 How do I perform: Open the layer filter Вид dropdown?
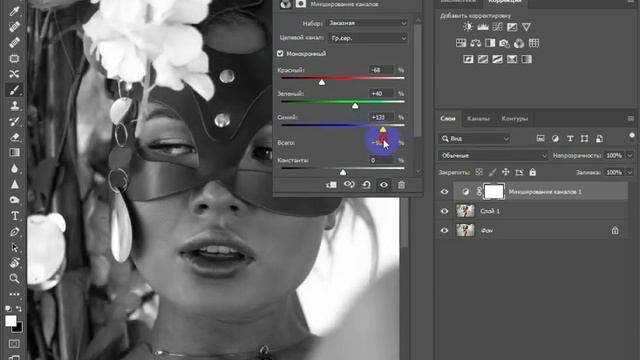click(x=474, y=139)
